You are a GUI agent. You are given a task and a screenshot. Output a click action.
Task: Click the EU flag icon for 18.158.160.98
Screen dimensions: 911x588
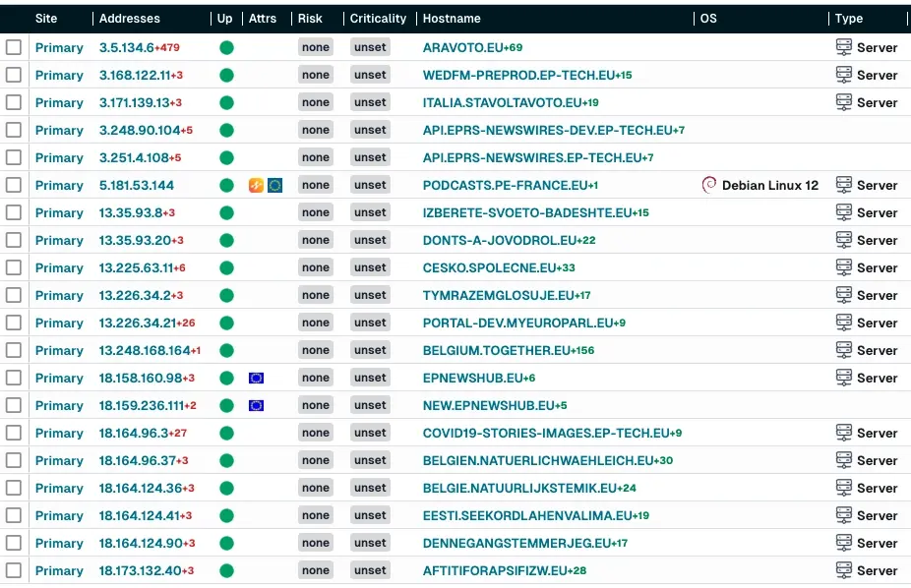pyautogui.click(x=256, y=378)
